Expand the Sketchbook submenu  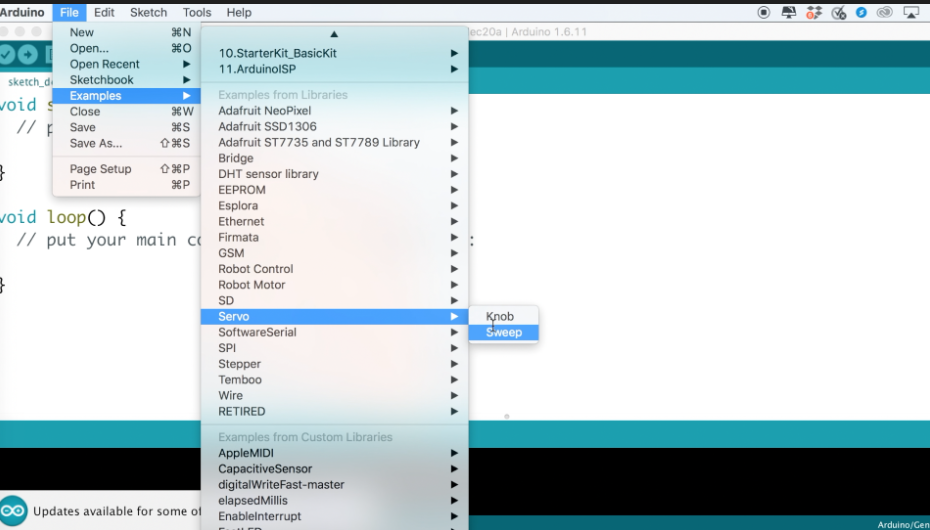126,80
